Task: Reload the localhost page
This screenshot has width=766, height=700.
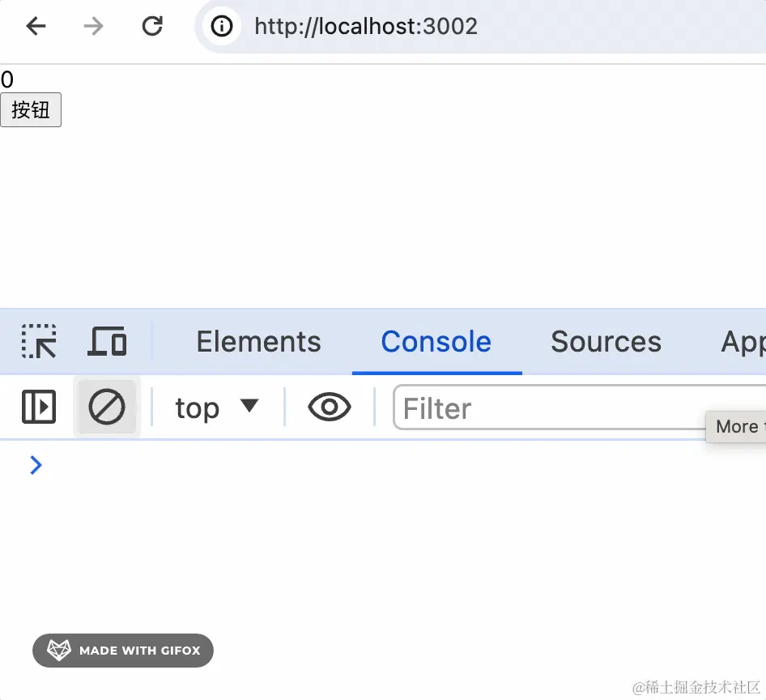Action: click(x=152, y=26)
